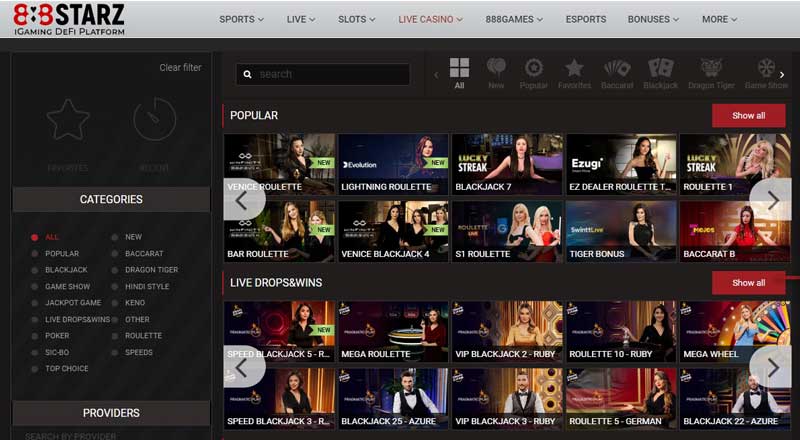The image size is (800, 440).
Task: Expand the Bonuses dropdown menu
Action: [653, 19]
